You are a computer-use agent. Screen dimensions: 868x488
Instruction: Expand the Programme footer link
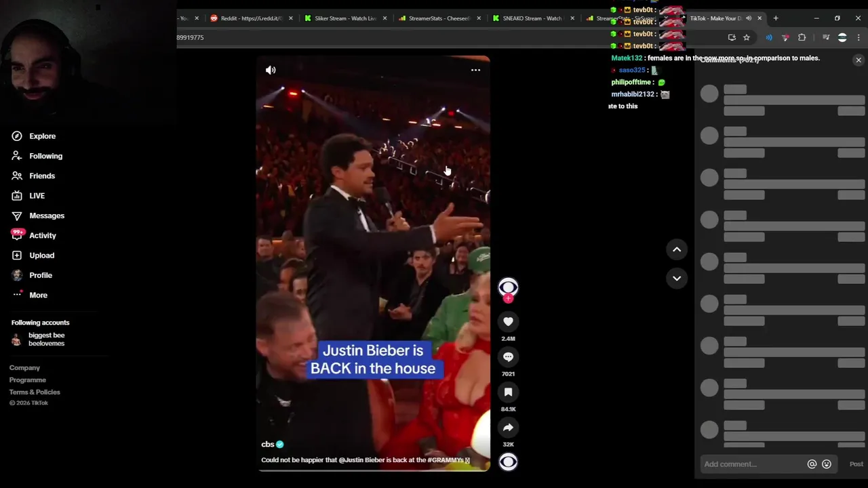[28, 380]
